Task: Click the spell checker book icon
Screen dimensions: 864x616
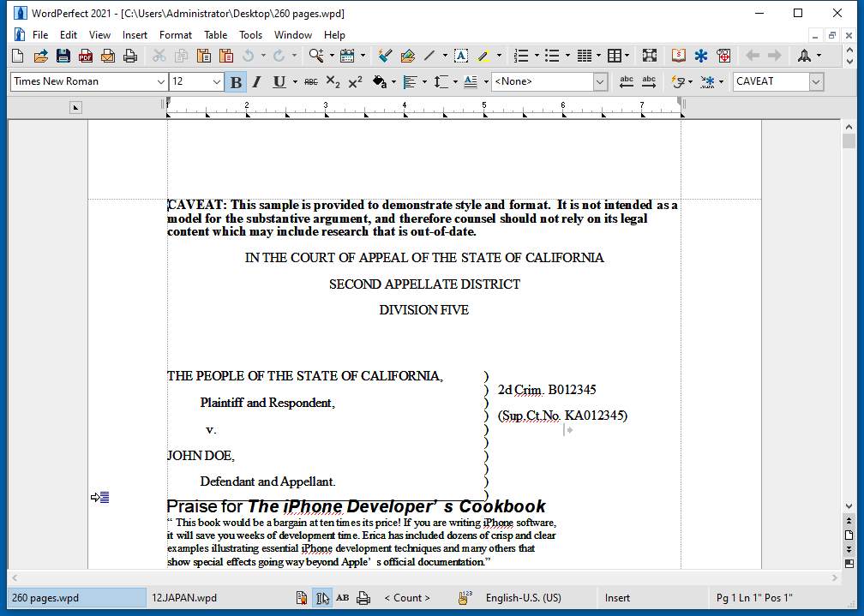Action: tap(678, 56)
